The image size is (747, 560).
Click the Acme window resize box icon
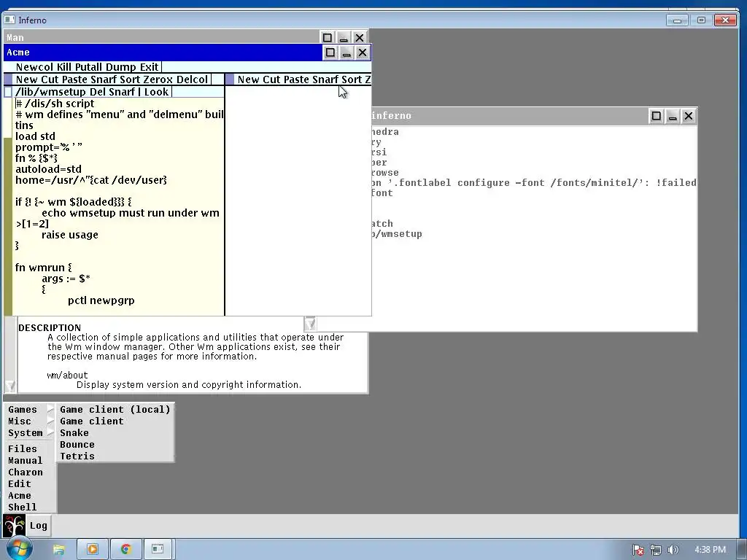(330, 52)
